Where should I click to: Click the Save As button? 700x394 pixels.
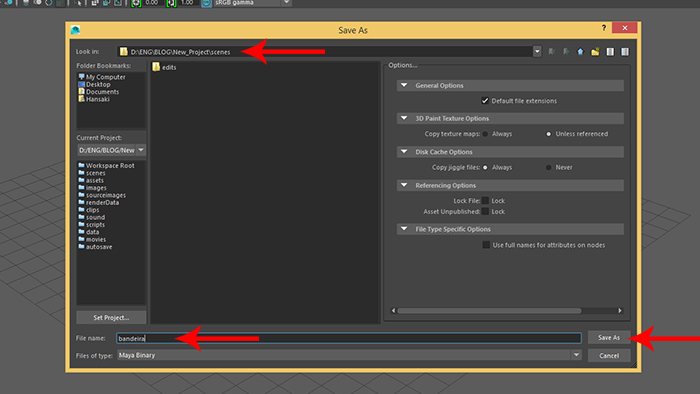(x=609, y=338)
